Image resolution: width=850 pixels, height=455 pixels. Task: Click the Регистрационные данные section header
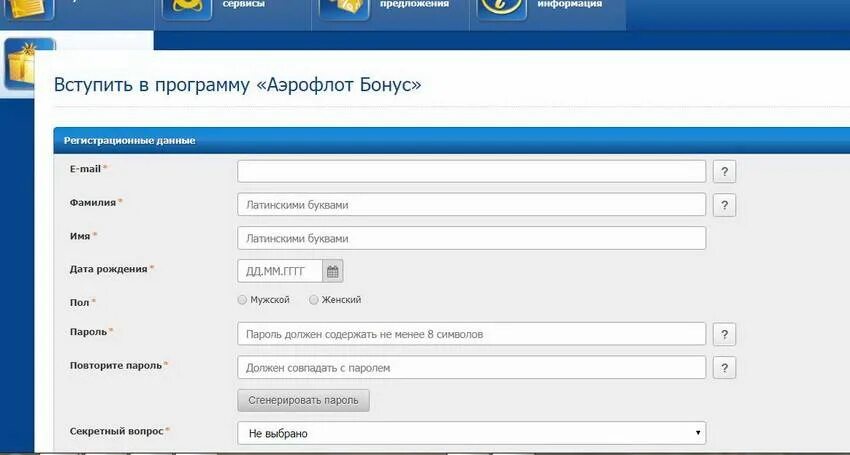point(452,140)
